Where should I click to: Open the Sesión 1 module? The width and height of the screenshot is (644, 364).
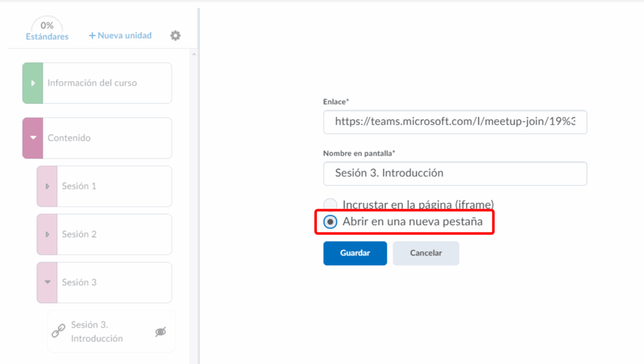tap(113, 186)
